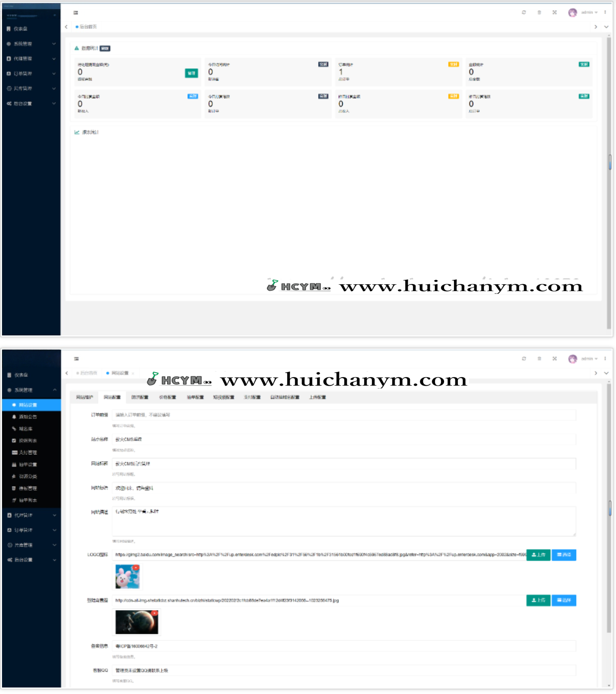Open the admin user dropdown in the lower header

[x=589, y=359]
